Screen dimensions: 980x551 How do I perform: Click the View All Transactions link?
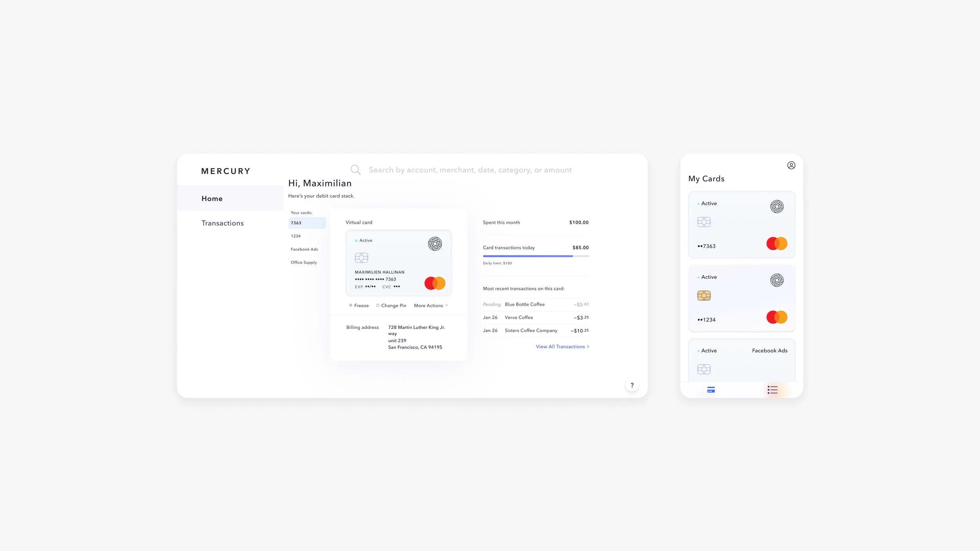pyautogui.click(x=560, y=346)
